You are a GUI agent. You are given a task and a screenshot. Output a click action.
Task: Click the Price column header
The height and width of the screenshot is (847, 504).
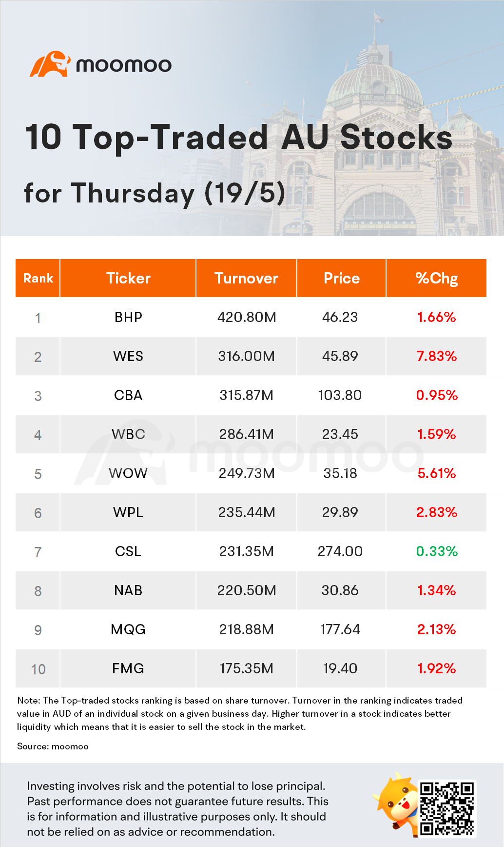tap(341, 278)
